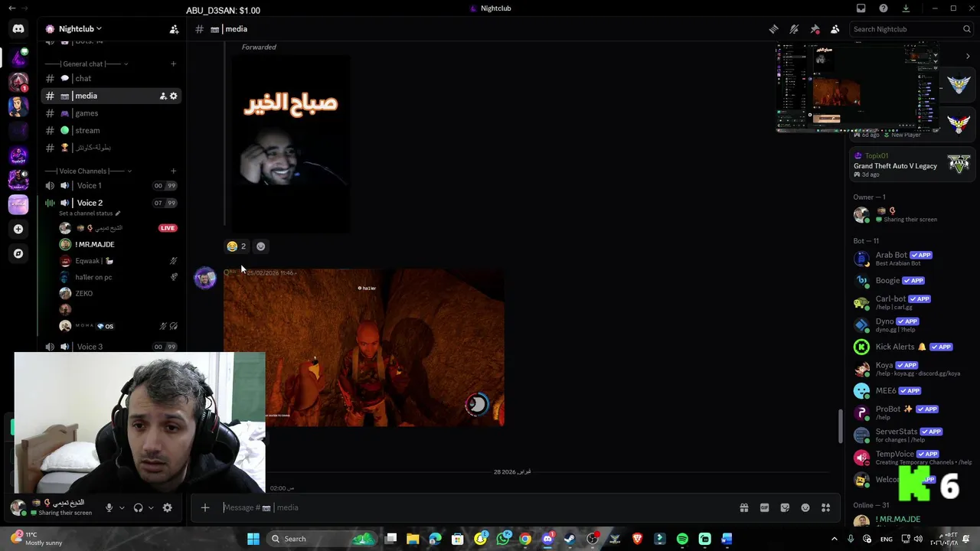Open user settings gear
Viewport: 980px width, 551px height.
pyautogui.click(x=167, y=507)
